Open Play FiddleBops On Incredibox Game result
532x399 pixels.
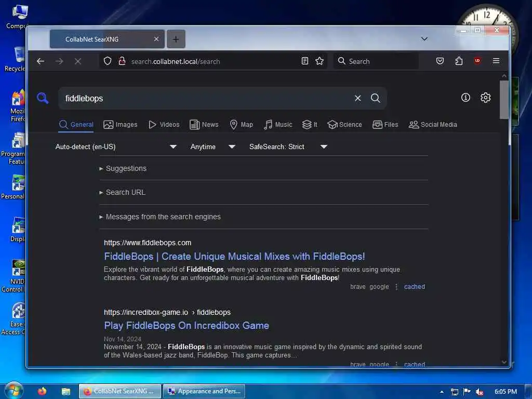click(x=187, y=326)
